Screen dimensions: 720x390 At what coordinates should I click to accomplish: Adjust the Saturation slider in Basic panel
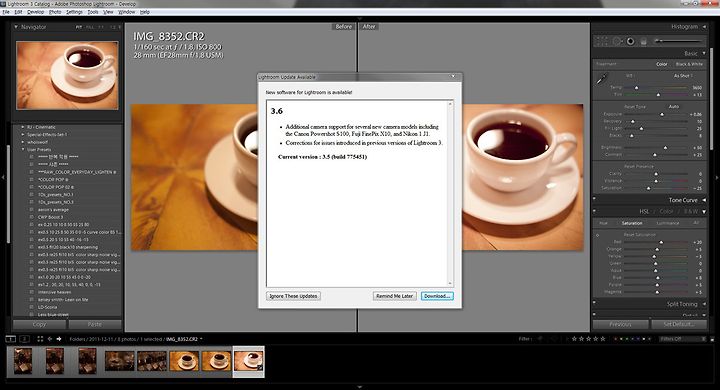pyautogui.click(x=648, y=188)
